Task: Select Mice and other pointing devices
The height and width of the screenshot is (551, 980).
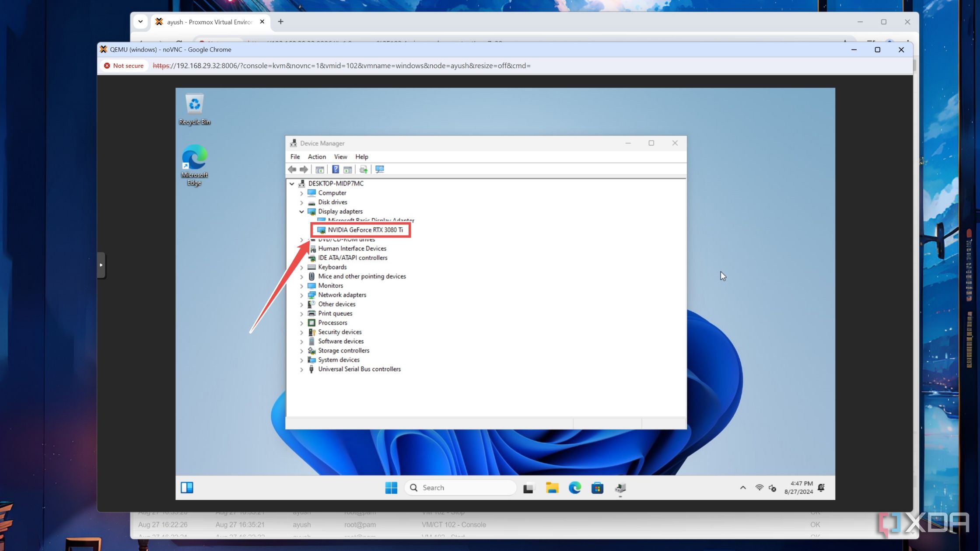Action: (362, 276)
